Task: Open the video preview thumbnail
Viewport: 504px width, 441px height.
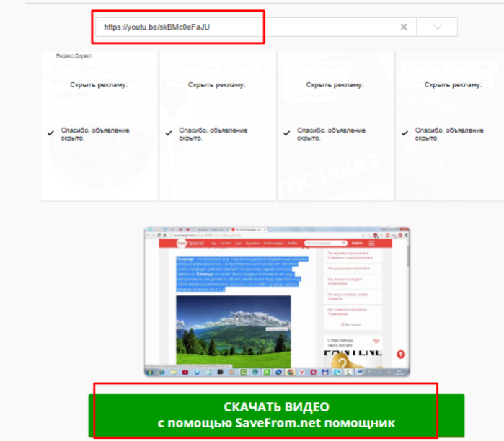Action: click(277, 302)
